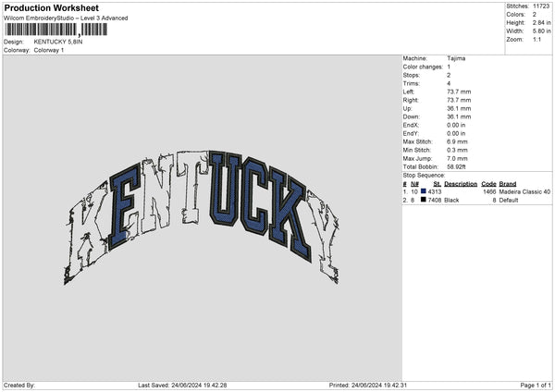This screenshot has width=555, height=392.
Task: Click the St. column header
Action: click(438, 184)
